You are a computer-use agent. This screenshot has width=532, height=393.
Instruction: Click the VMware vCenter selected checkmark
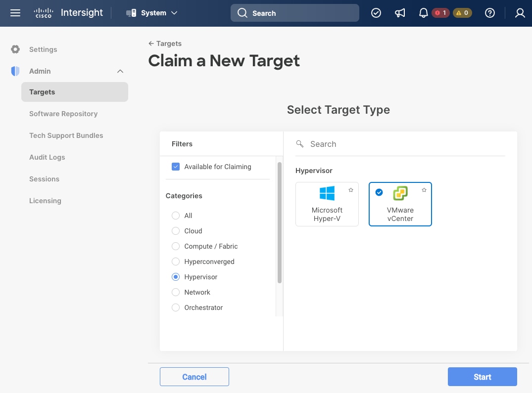tap(379, 192)
